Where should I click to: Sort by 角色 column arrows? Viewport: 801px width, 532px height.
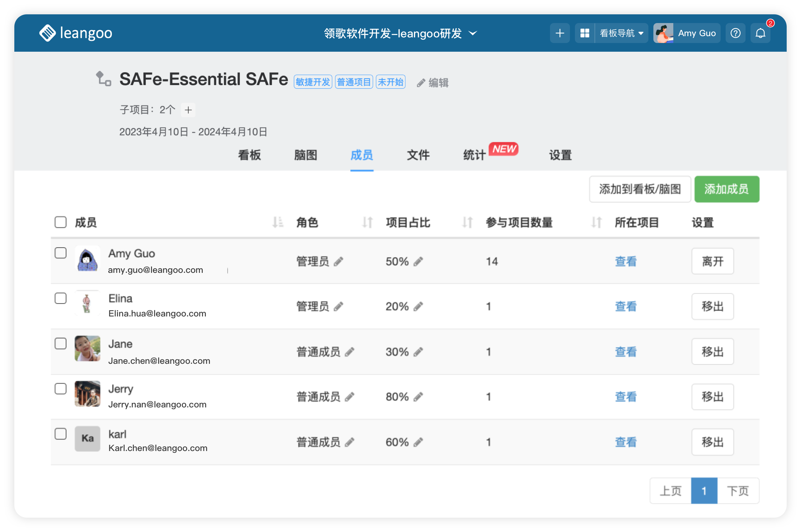point(367,222)
